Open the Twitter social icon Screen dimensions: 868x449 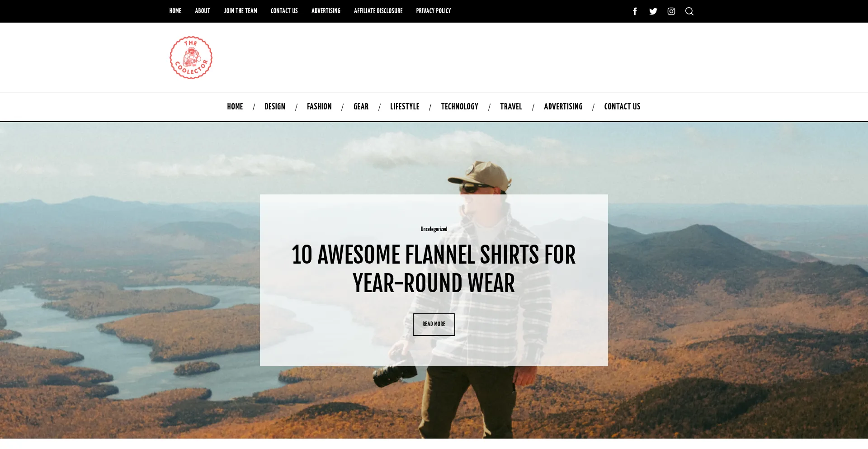(653, 11)
